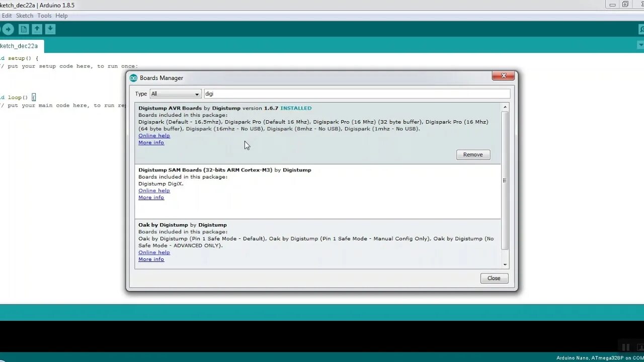Click the 'INSTALLED' status label
This screenshot has width=644, height=362.
click(296, 108)
